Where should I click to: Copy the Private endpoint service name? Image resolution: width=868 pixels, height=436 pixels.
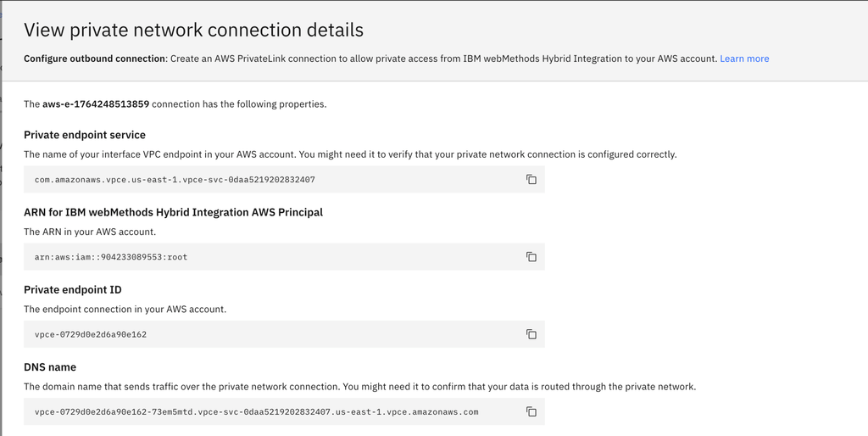pos(531,180)
